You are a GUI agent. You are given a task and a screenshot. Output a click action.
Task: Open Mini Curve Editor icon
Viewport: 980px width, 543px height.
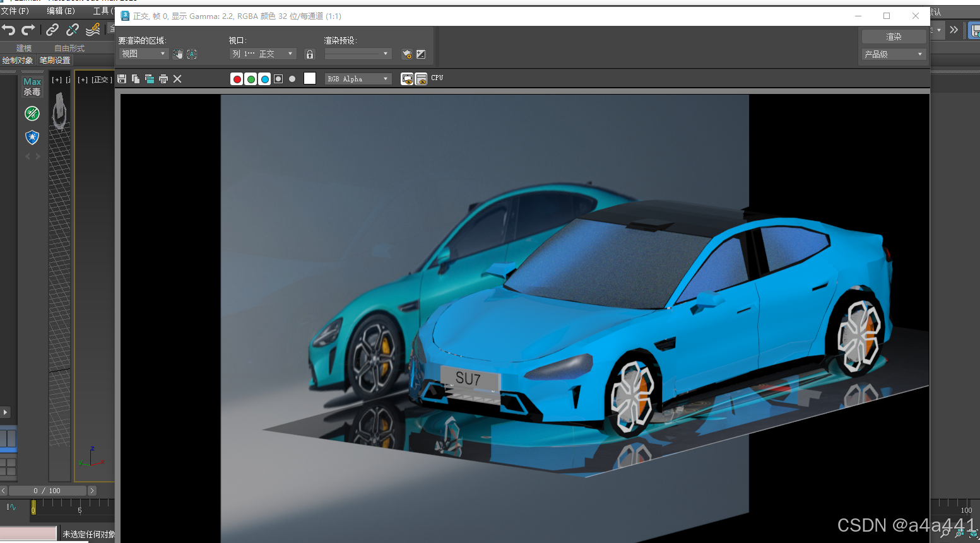click(x=11, y=506)
